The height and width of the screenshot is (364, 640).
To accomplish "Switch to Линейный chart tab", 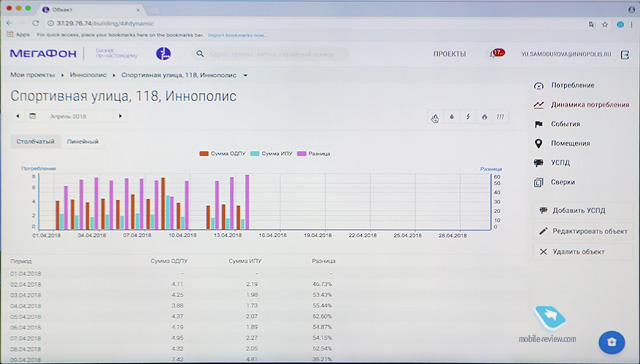I will pos(82,142).
